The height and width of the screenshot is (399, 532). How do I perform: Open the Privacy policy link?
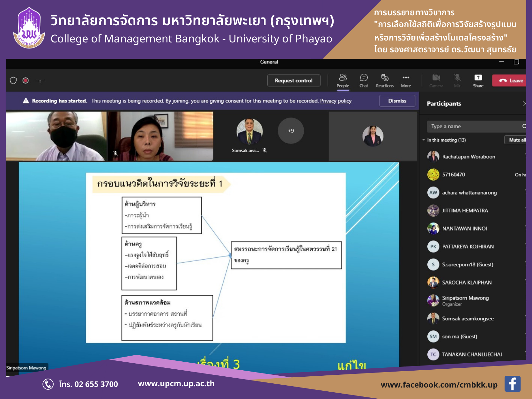(336, 101)
